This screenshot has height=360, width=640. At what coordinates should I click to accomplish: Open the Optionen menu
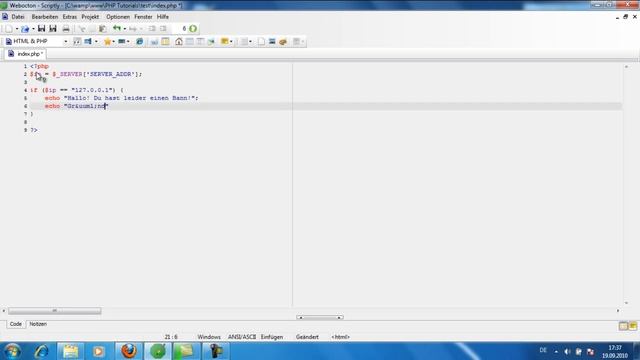click(118, 17)
